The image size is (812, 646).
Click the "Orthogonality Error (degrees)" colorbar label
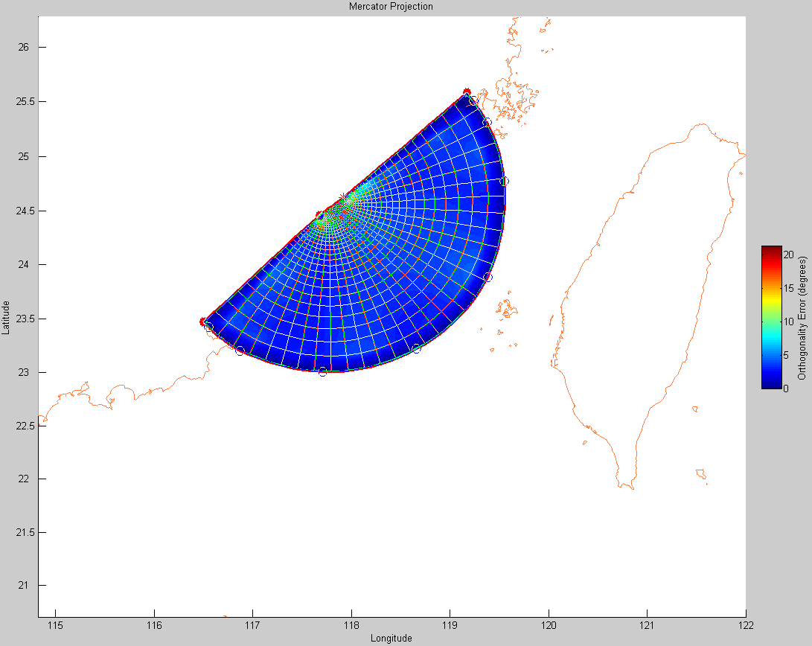pyautogui.click(x=802, y=318)
